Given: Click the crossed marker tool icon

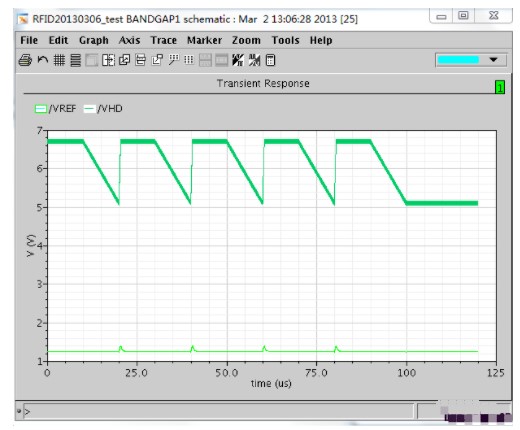Looking at the screenshot, I should pyautogui.click(x=238, y=60).
